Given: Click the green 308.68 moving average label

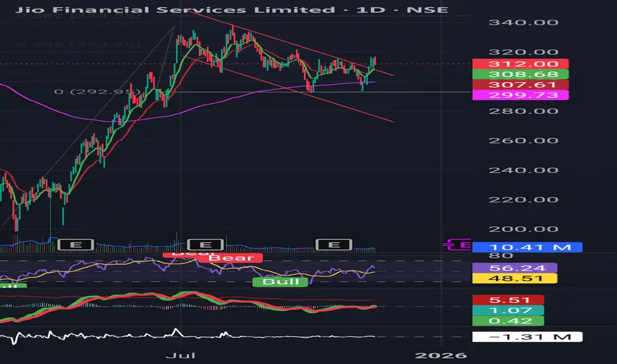Looking at the screenshot, I should click(x=520, y=74).
